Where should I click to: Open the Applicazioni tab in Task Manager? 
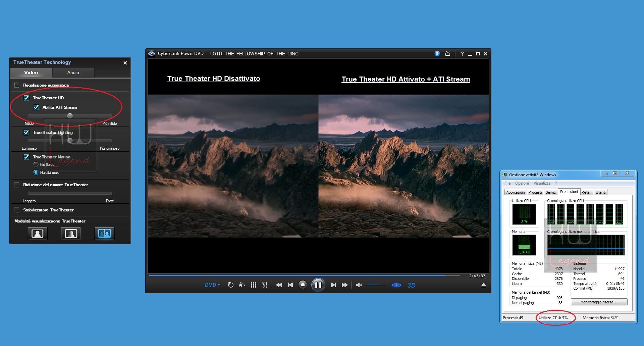515,192
